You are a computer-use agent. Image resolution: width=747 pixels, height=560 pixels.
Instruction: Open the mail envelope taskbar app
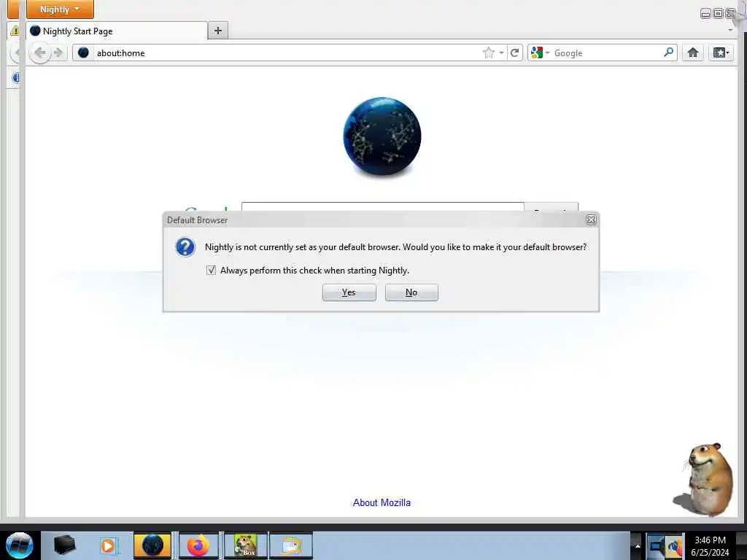point(291,545)
